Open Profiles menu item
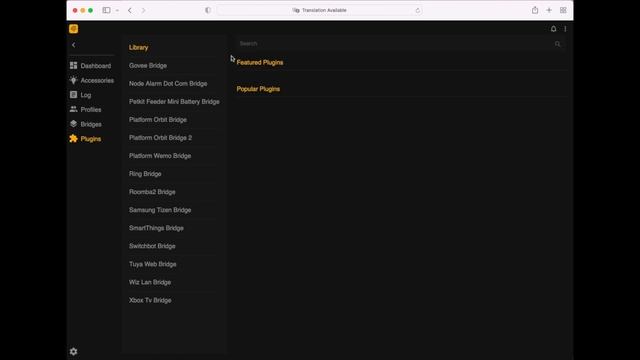Image resolution: width=640 pixels, height=360 pixels. (91, 109)
